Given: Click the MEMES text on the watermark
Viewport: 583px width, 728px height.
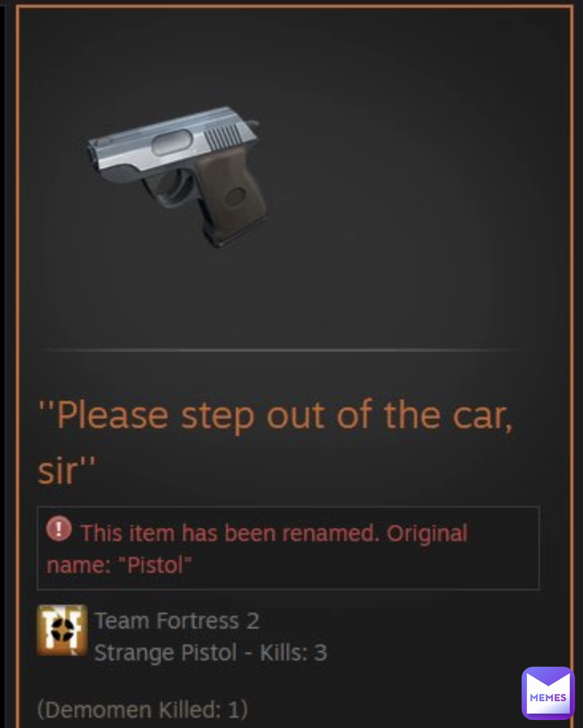Looking at the screenshot, I should pos(548,697).
